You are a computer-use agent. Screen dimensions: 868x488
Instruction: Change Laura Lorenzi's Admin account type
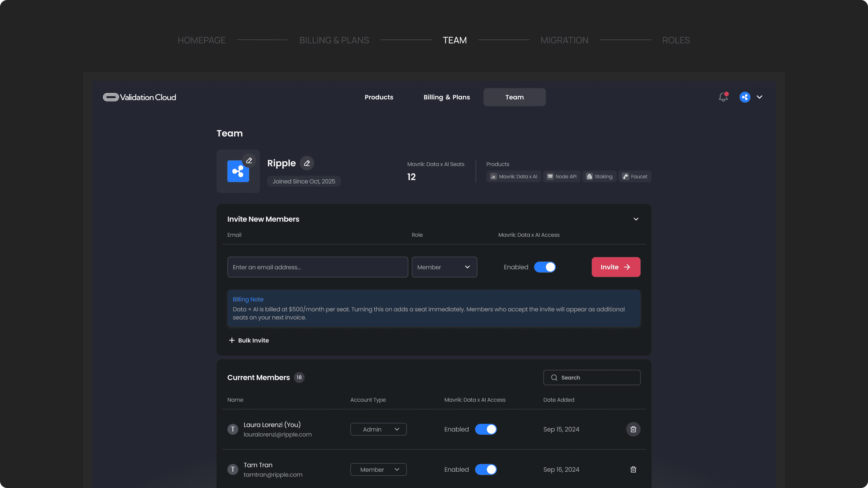click(x=378, y=429)
